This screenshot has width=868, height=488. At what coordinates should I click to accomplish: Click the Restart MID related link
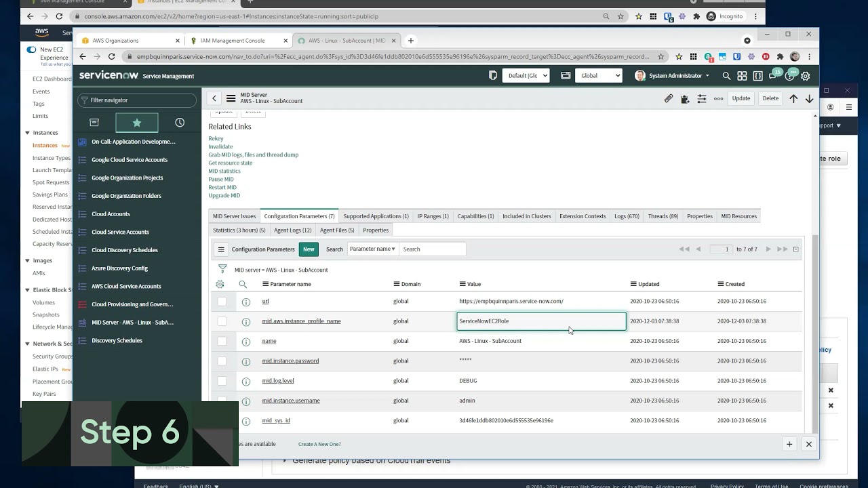222,188
